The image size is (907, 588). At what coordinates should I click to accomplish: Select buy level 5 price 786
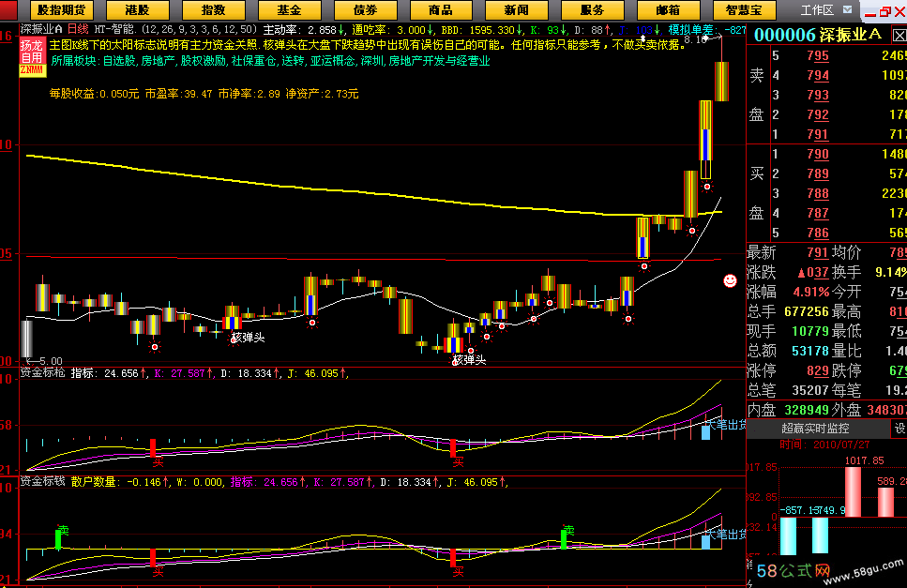(817, 233)
